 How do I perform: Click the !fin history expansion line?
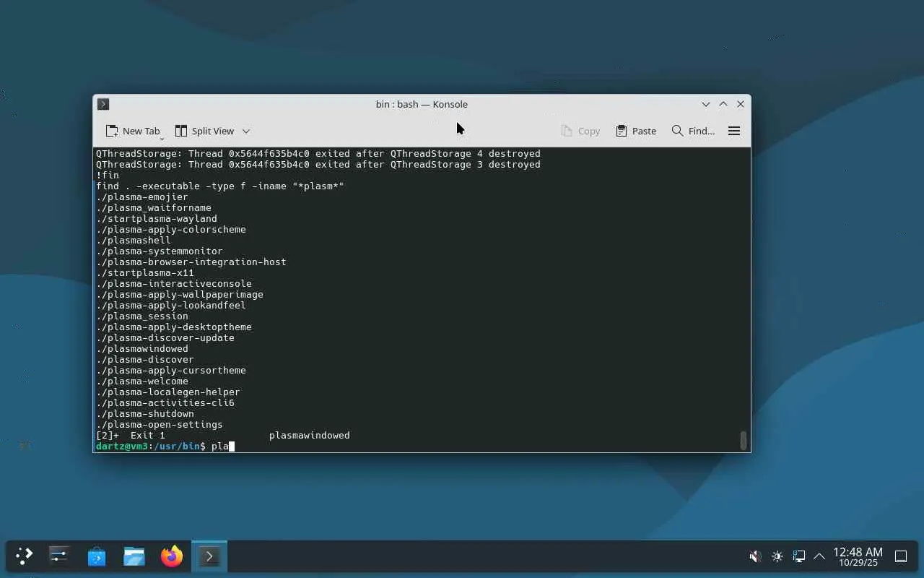pyautogui.click(x=108, y=176)
